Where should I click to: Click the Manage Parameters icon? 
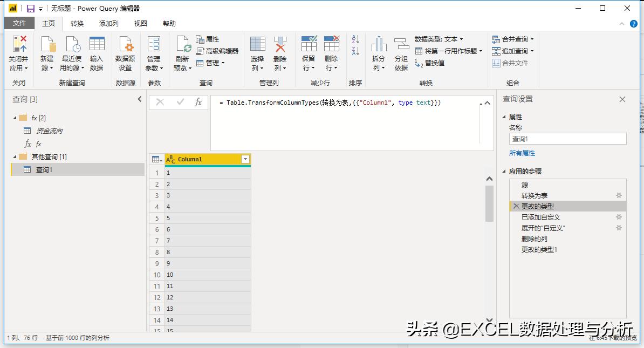click(154, 44)
